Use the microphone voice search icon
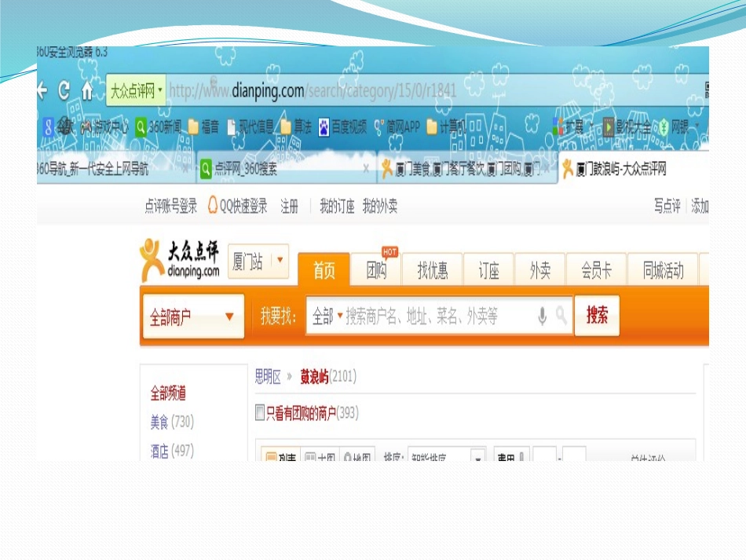This screenshot has width=746, height=560. 542,316
